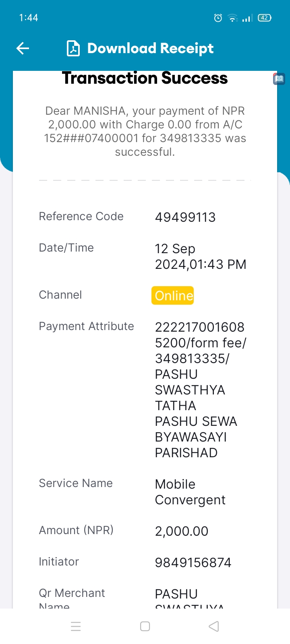Tap the triangle back navigation button

click(214, 626)
